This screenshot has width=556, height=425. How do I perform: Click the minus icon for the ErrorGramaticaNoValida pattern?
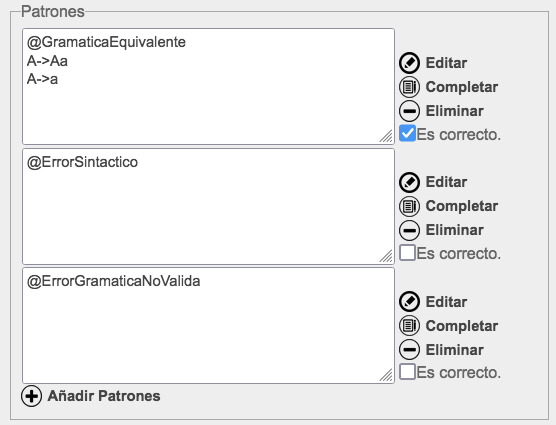click(410, 350)
